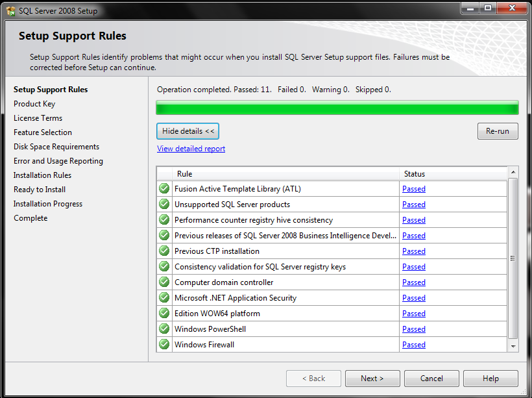The width and height of the screenshot is (532, 398).
Task: Click green check icon for Consistency validation row
Action: click(x=164, y=267)
